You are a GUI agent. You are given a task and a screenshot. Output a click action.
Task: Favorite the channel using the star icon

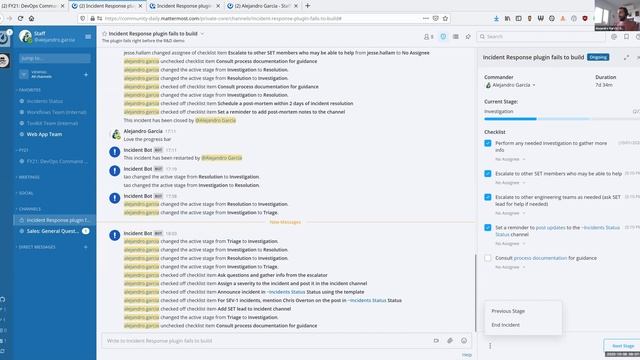(104, 33)
